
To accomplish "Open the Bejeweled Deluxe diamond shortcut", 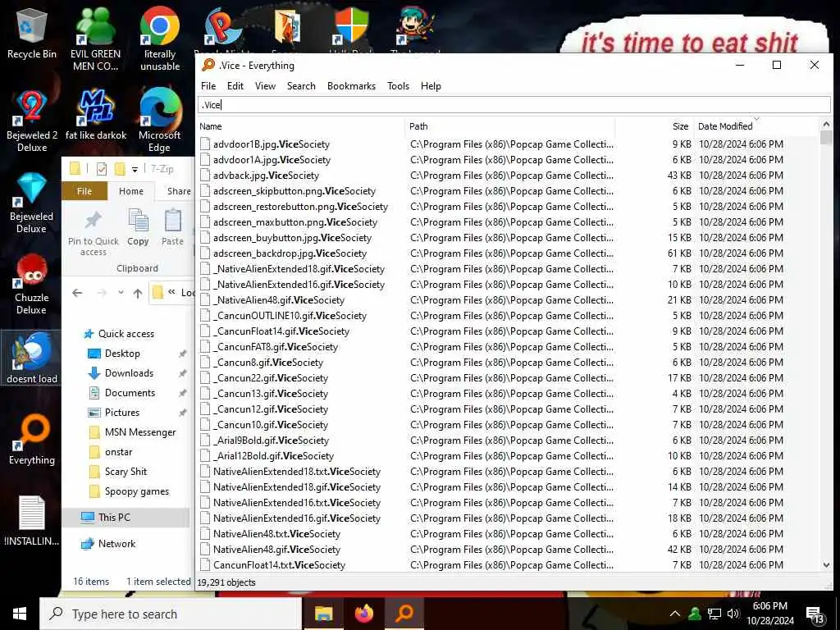I will pyautogui.click(x=32, y=203).
